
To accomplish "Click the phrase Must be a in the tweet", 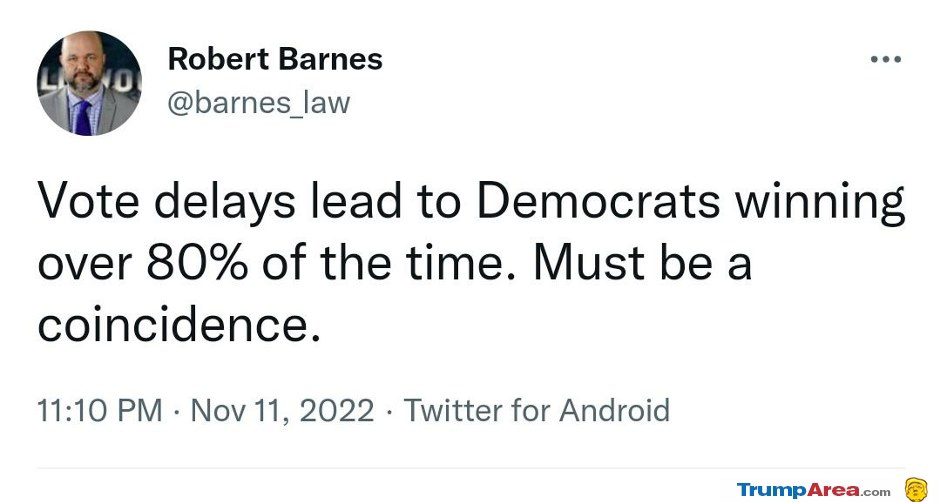I will [642, 263].
